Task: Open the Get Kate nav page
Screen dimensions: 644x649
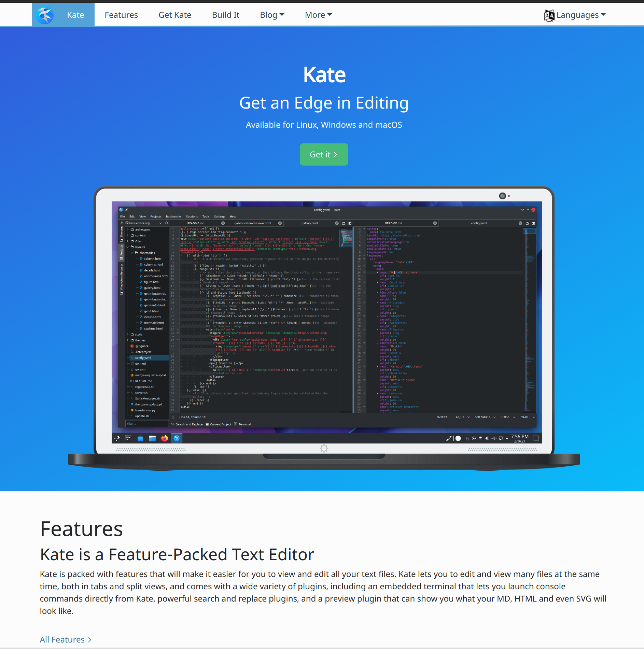Action: tap(175, 15)
